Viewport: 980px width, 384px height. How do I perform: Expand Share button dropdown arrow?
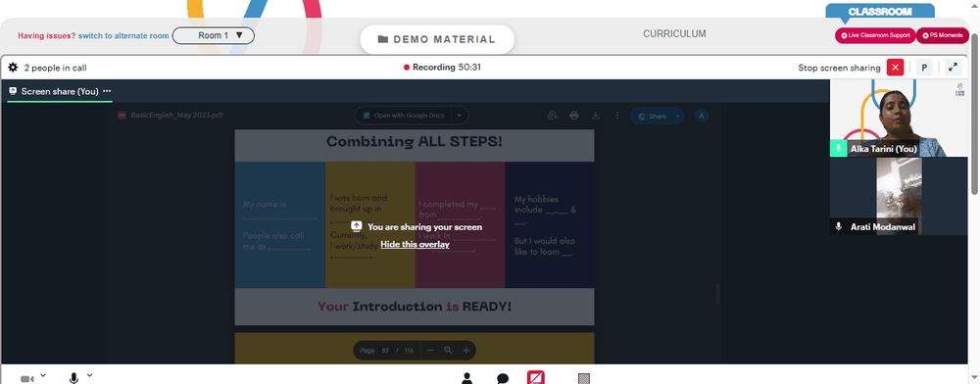(678, 117)
